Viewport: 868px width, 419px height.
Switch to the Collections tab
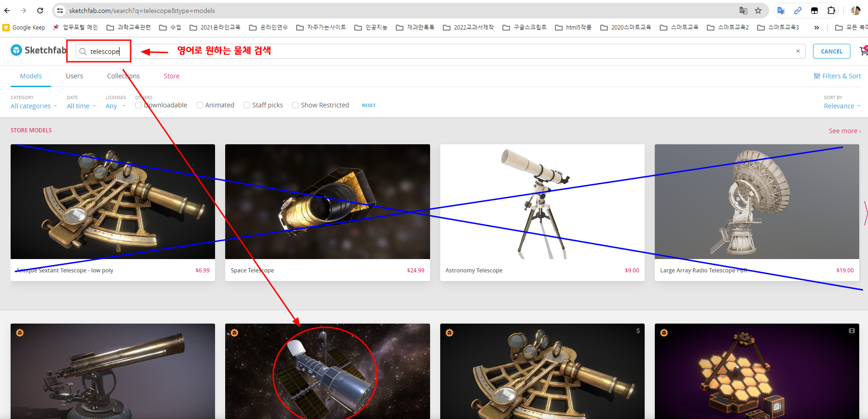click(123, 76)
